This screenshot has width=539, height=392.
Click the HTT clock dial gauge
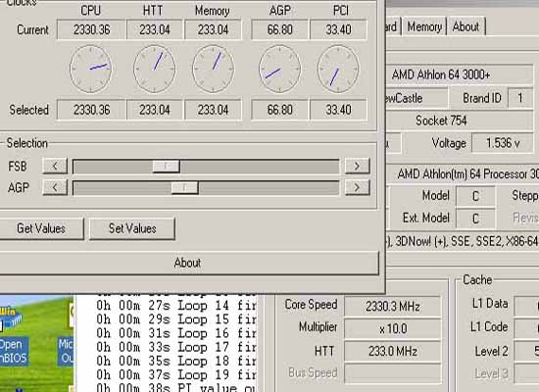click(x=154, y=70)
